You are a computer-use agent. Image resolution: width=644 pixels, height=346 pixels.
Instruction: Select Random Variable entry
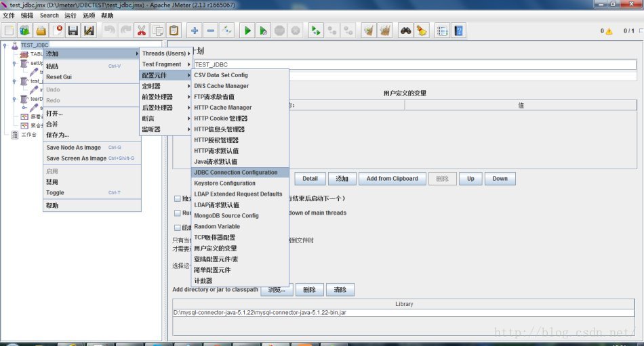[x=240, y=227]
